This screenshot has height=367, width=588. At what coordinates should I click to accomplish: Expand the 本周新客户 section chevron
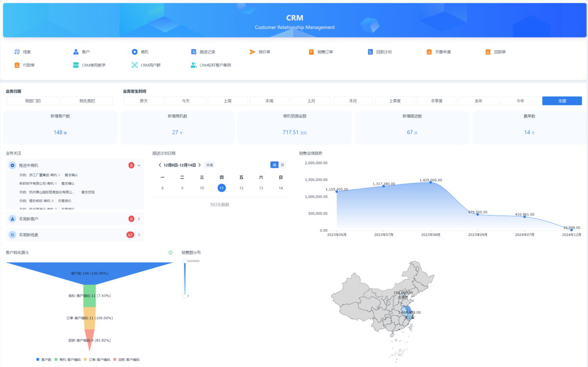[139, 219]
